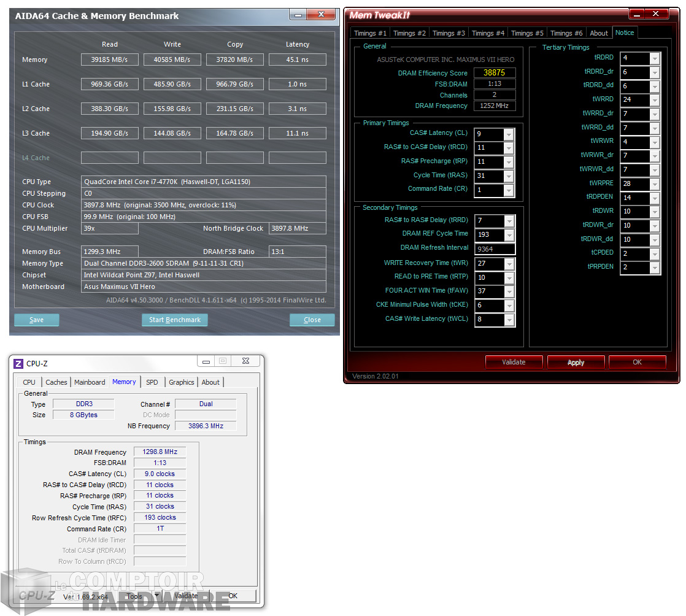Image resolution: width=686 pixels, height=616 pixels.
Task: Switch to Timings #1 tab in Mem TweakIt
Action: point(370,33)
